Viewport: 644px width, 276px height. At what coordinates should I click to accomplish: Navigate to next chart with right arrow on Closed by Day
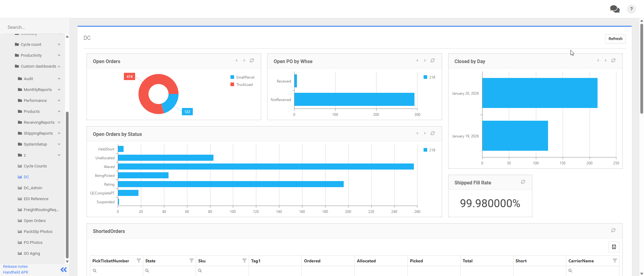(x=606, y=60)
